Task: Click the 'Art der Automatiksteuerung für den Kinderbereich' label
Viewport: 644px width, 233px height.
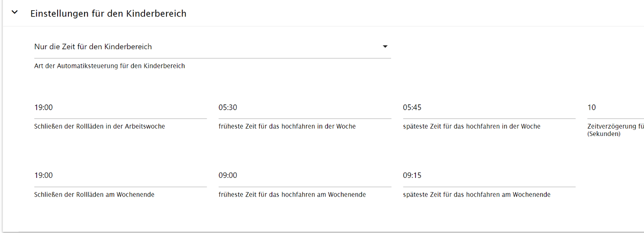Action: click(109, 66)
